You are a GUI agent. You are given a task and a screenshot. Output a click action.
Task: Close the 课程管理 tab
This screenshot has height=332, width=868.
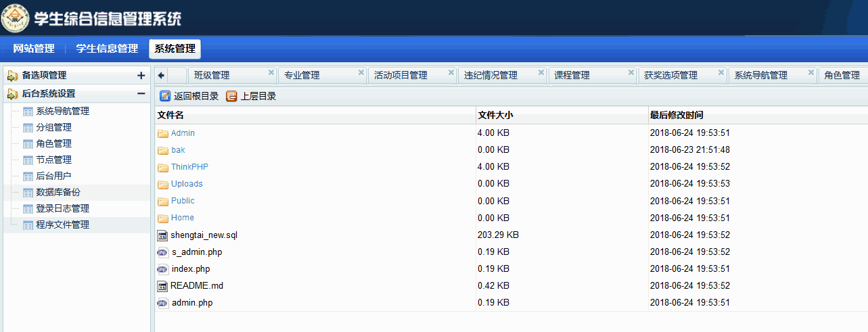point(631,72)
